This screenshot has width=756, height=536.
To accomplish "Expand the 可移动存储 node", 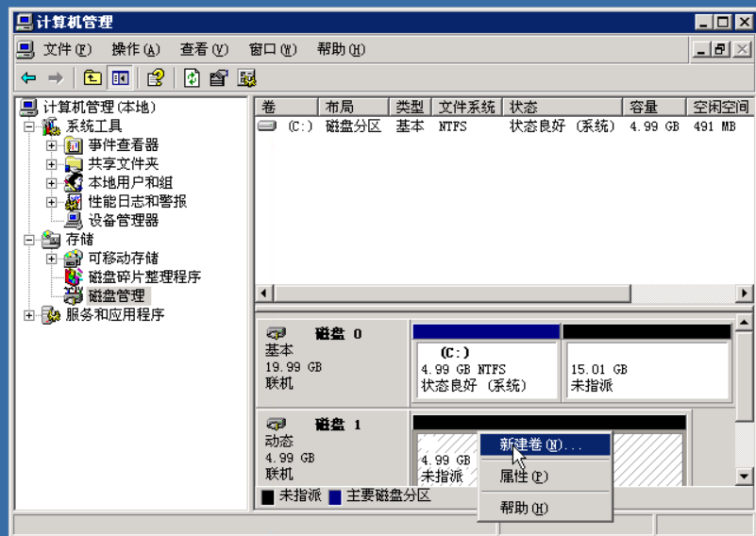I will (52, 259).
